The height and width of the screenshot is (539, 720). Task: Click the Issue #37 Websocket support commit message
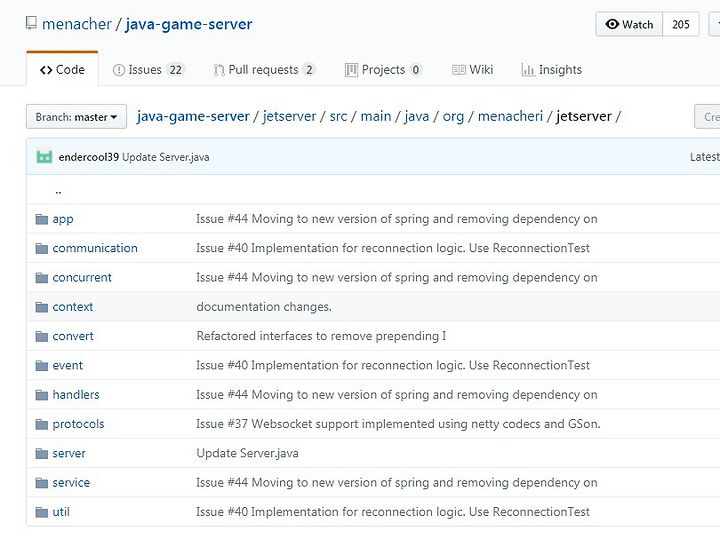point(399,424)
